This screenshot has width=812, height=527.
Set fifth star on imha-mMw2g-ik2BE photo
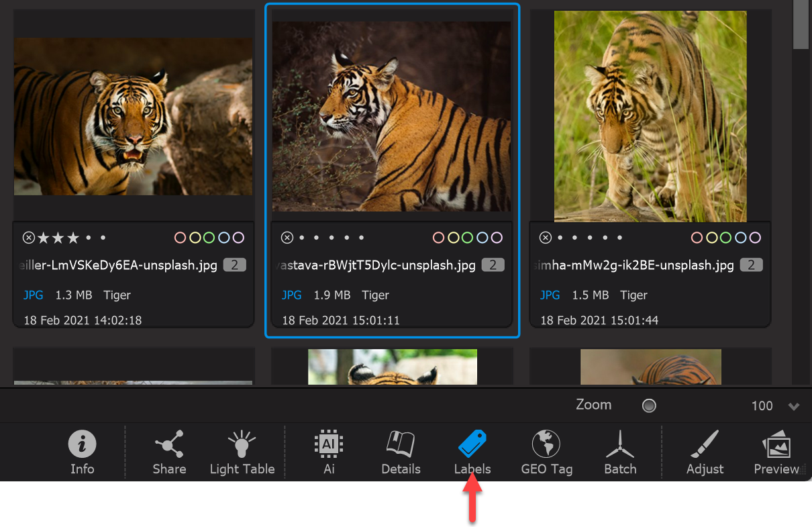(620, 238)
